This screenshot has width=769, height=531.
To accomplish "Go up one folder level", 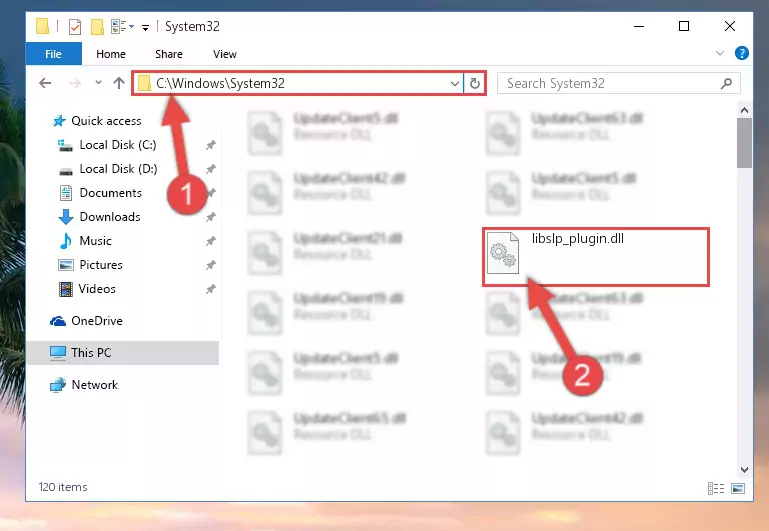I will [x=119, y=83].
